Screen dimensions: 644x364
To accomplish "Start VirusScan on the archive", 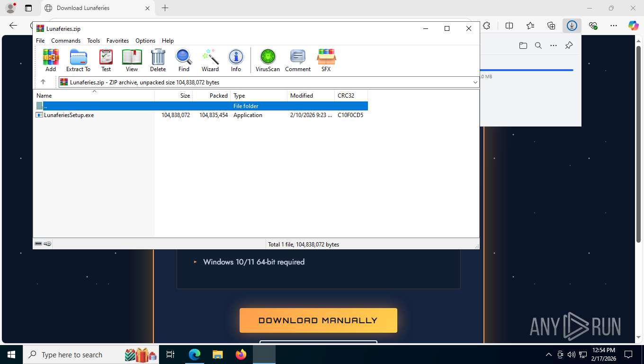I will 268,60.
